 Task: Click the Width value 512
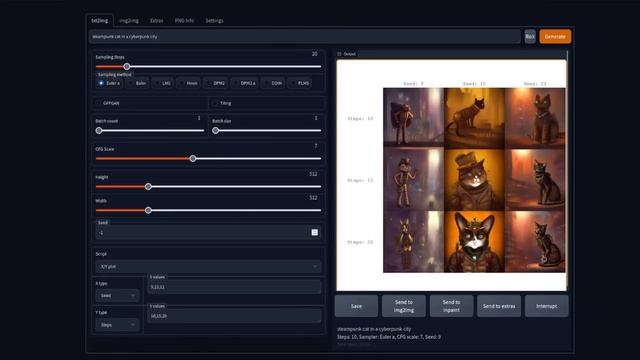pos(313,198)
